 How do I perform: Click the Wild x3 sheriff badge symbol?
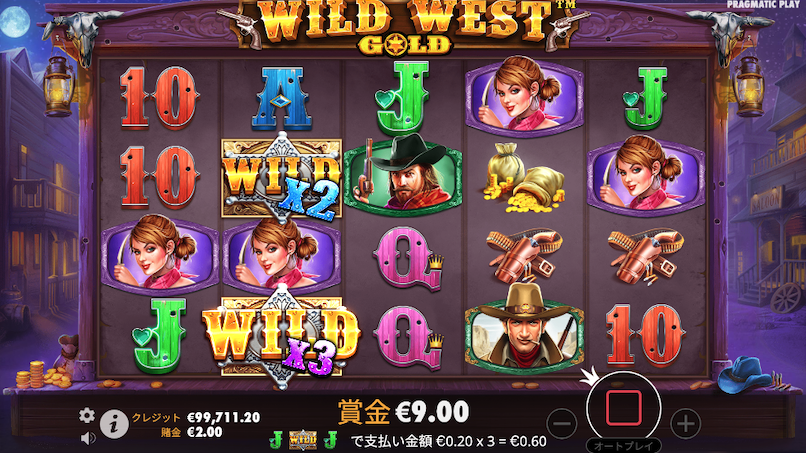(x=281, y=337)
